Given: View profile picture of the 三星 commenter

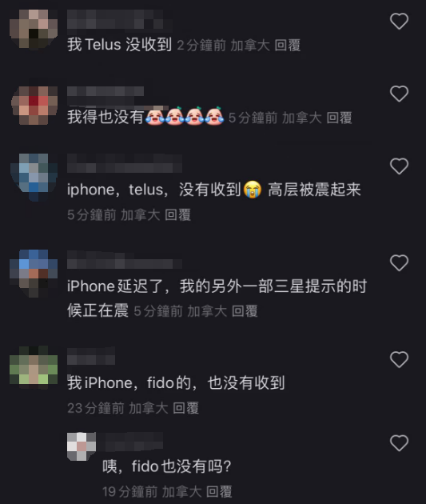Looking at the screenshot, I should click(34, 274).
